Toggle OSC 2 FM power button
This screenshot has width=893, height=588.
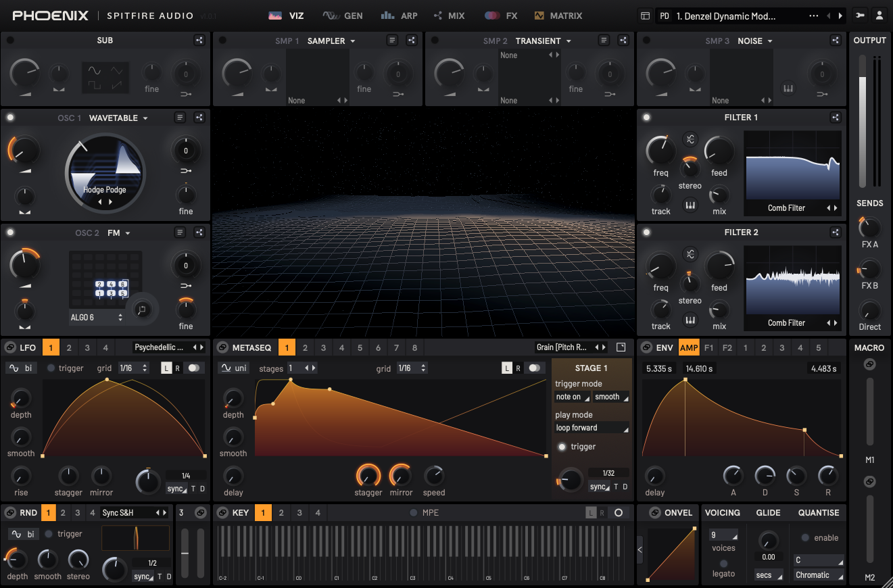click(10, 232)
